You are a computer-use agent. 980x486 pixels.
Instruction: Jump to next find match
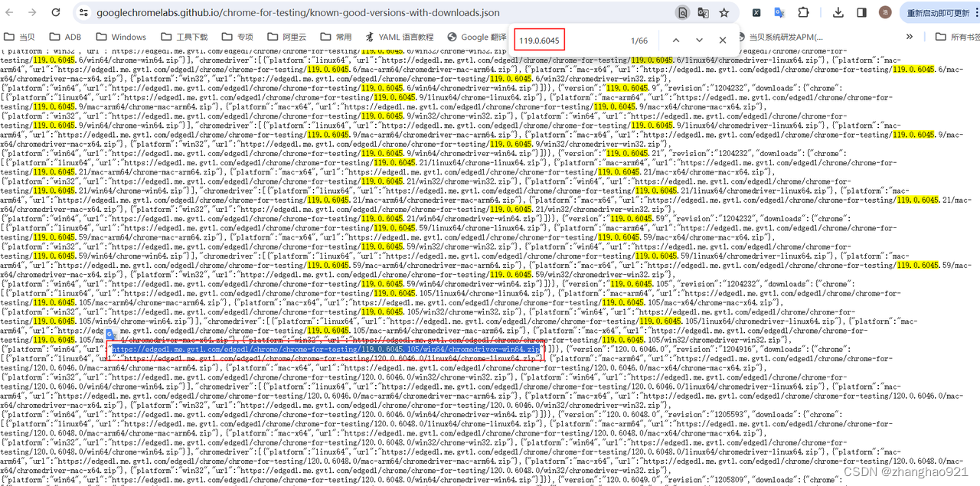[x=699, y=40]
